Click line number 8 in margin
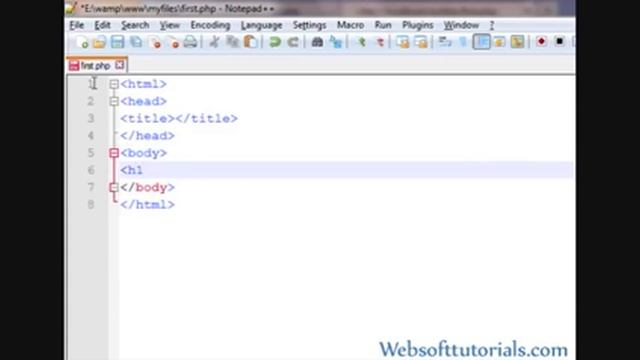 pyautogui.click(x=91, y=204)
